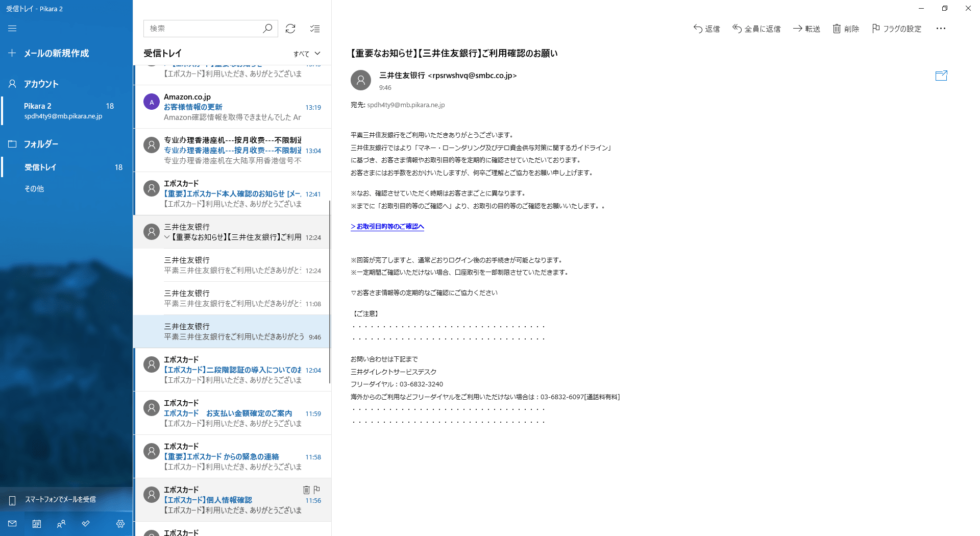Collapse the 三井住友銀行 conversation thread chevron
Screen dimensions: 980x536
point(167,237)
